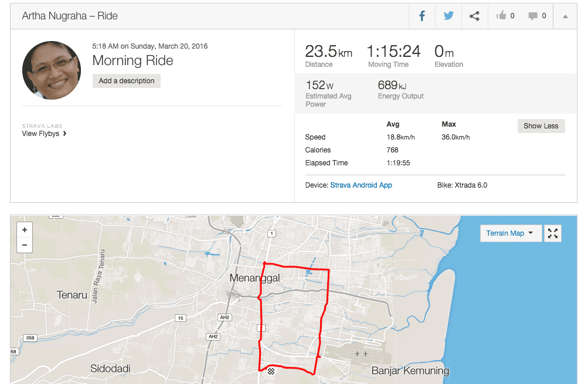The image size is (588, 384).
Task: Click the athlete profile photo
Action: pos(51,70)
